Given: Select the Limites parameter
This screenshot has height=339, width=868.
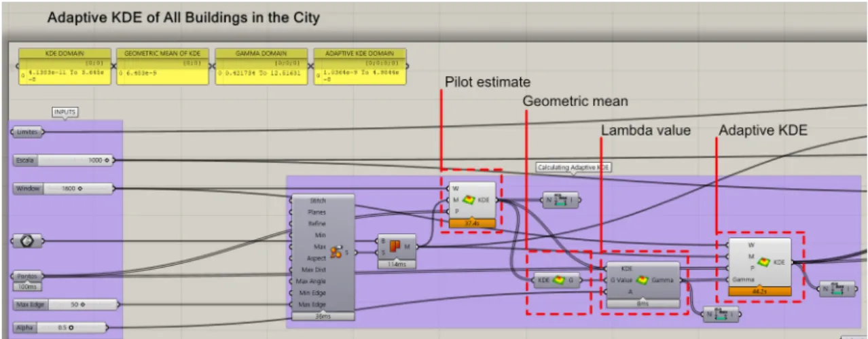Looking at the screenshot, I should (x=28, y=132).
